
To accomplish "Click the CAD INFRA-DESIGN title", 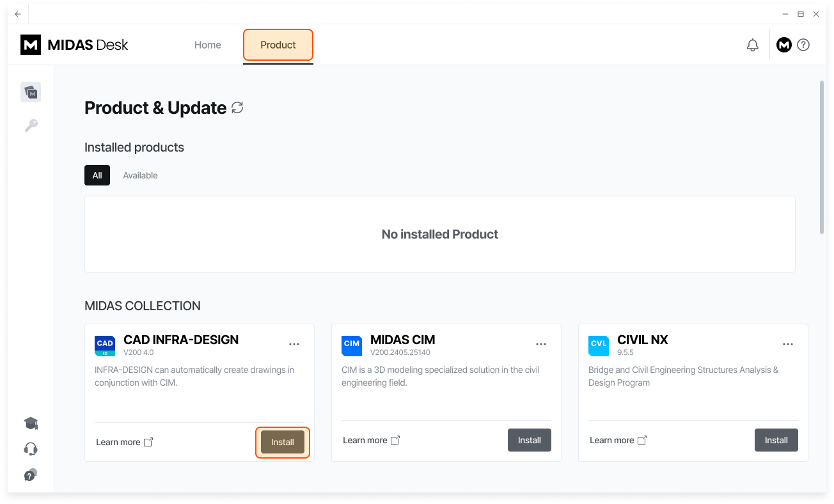I will click(x=181, y=340).
